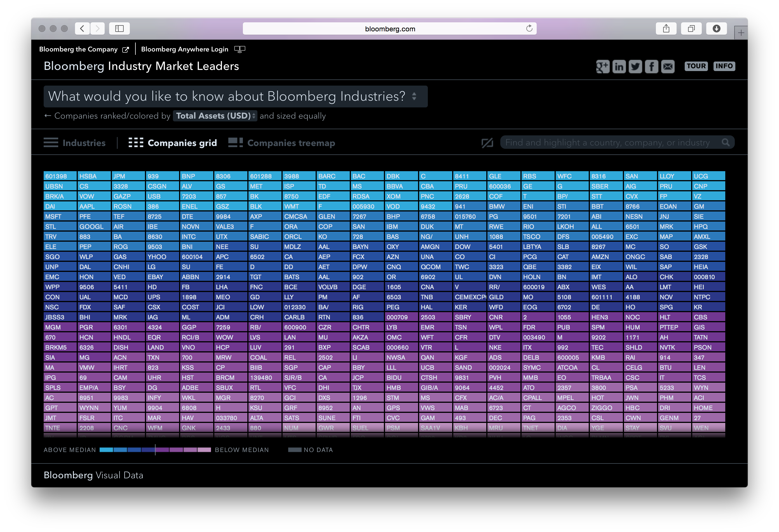This screenshot has height=532, width=779.
Task: Click the INFO button
Action: [x=724, y=66]
